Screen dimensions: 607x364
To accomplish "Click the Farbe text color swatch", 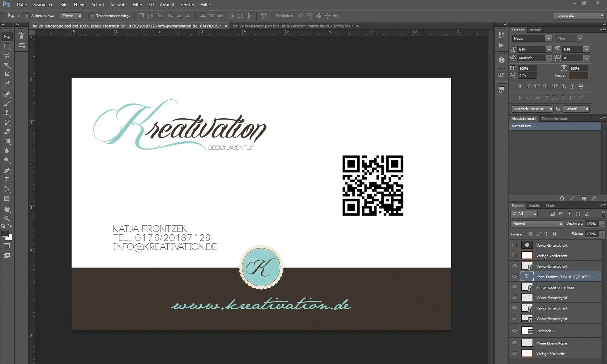I will pyautogui.click(x=578, y=75).
